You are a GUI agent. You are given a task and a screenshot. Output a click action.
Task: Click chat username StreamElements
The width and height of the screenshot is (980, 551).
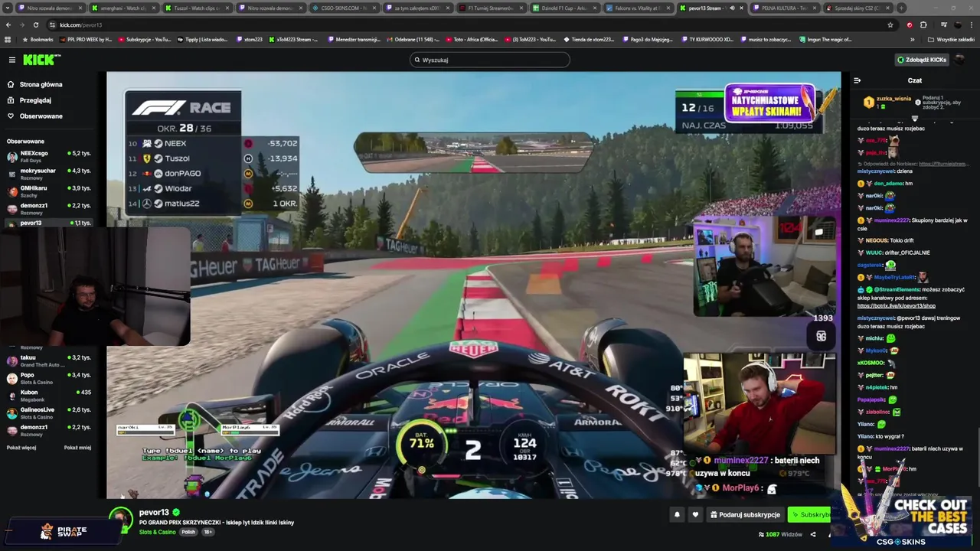pos(898,290)
